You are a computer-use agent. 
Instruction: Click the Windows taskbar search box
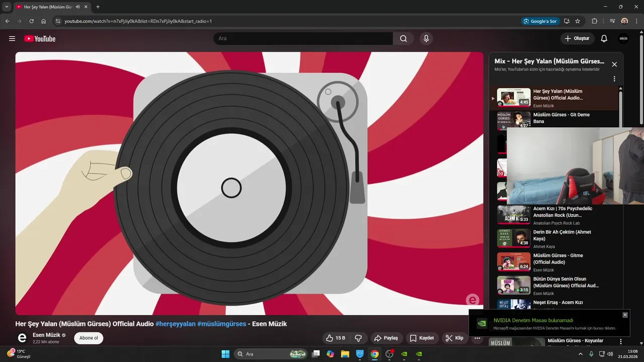271,354
